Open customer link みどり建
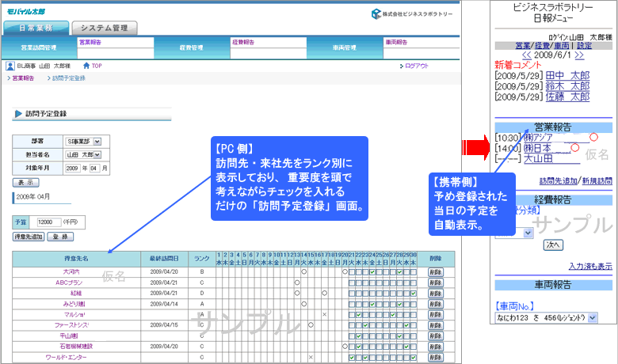The image size is (618, 364). pyautogui.click(x=74, y=304)
